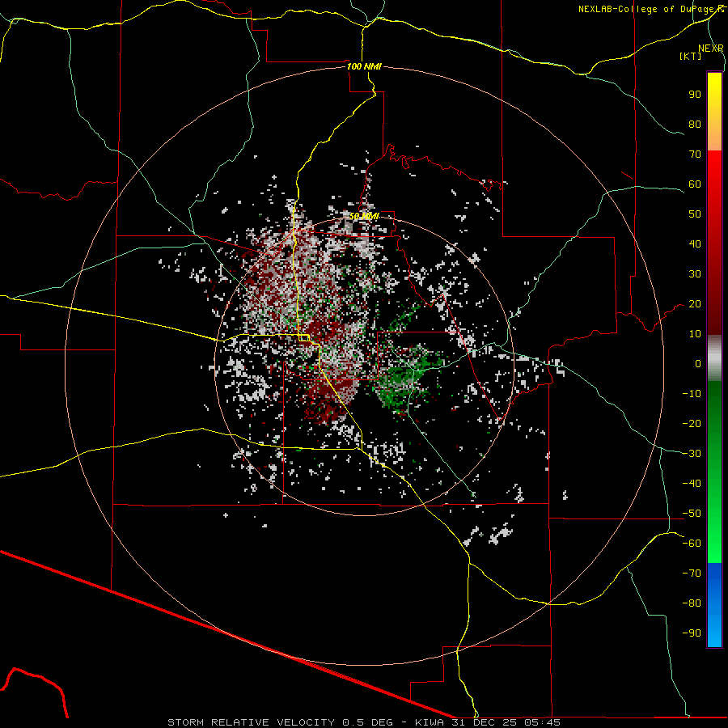Click the -50 knot scale label
Screen dimensions: 728x728
pyautogui.click(x=692, y=514)
